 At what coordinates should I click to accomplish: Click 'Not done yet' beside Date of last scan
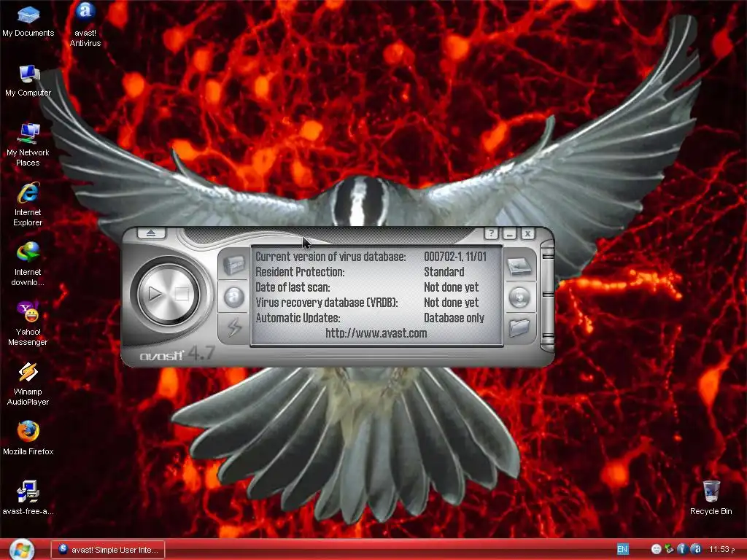coord(451,287)
